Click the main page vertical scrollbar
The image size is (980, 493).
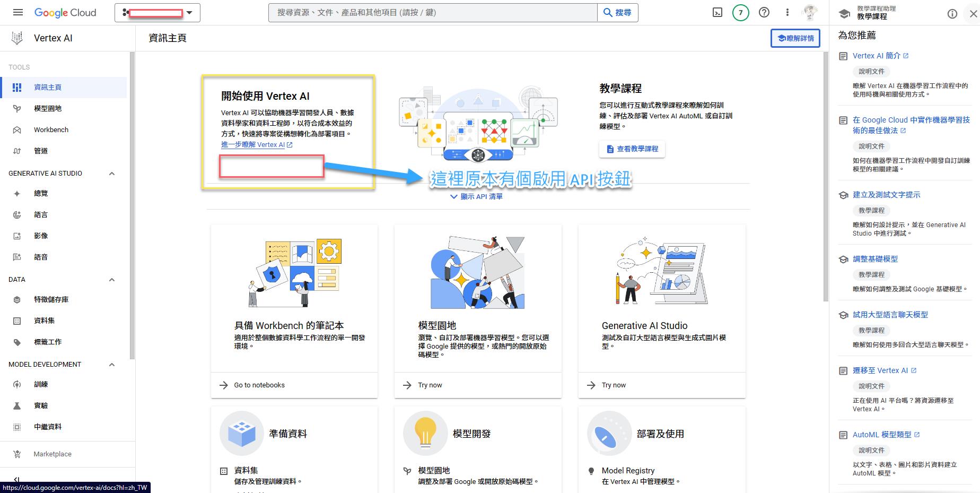click(825, 175)
